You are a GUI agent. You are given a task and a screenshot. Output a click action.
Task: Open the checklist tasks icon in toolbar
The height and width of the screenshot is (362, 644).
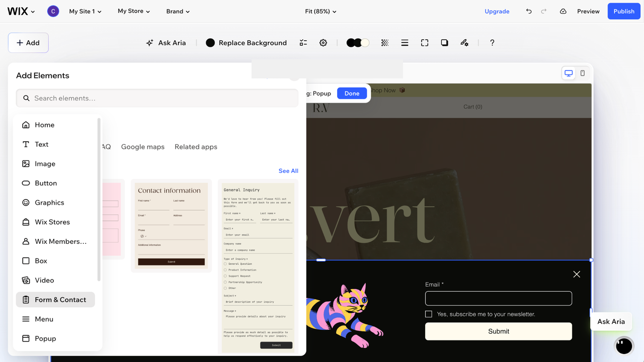tap(303, 43)
